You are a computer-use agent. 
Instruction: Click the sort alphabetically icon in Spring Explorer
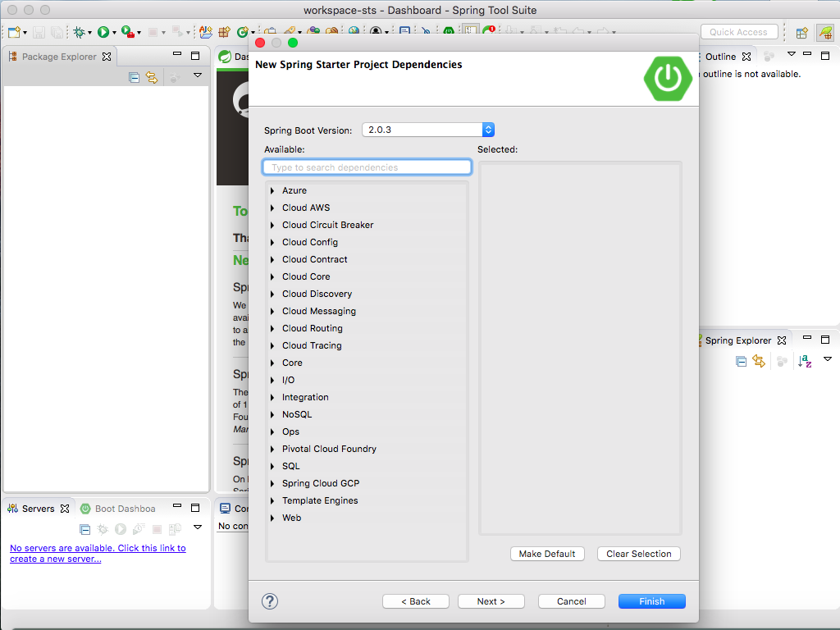805,361
